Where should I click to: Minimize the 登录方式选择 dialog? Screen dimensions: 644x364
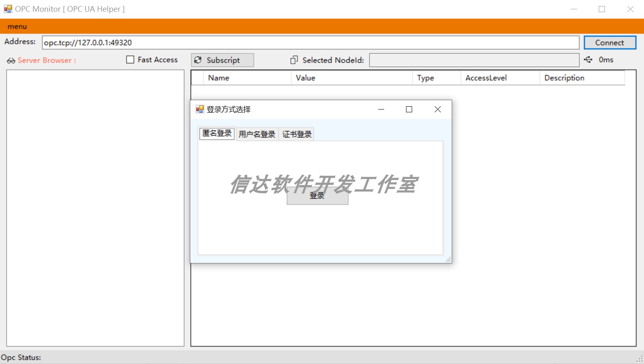point(381,109)
